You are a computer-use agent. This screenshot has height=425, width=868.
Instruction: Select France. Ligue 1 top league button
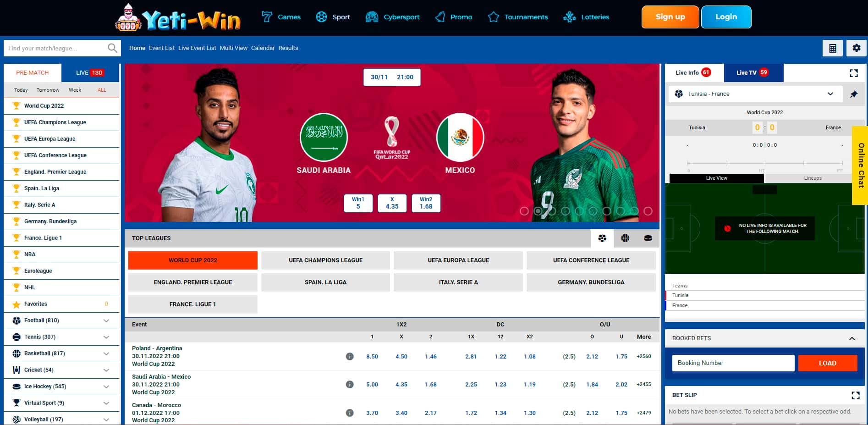[x=192, y=304]
